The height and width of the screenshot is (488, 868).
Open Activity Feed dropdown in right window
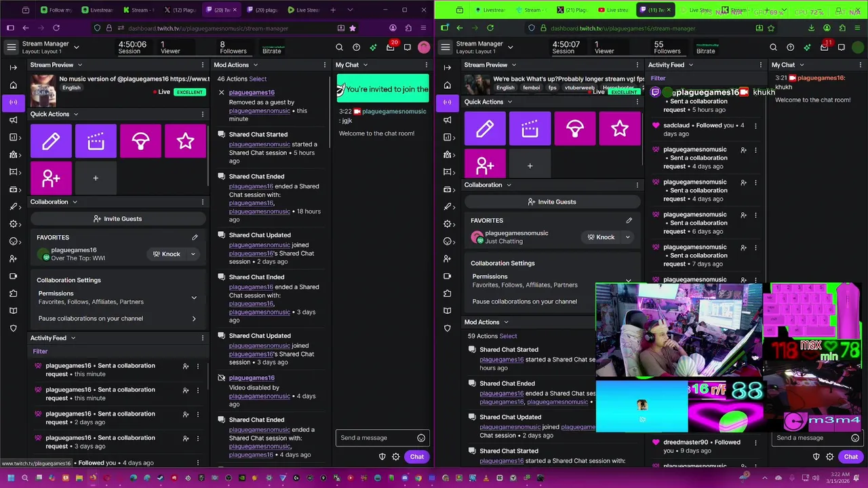click(690, 65)
